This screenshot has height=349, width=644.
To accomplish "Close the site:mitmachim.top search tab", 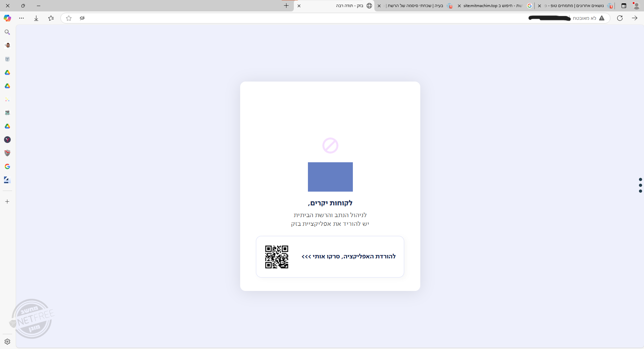I will click(459, 6).
